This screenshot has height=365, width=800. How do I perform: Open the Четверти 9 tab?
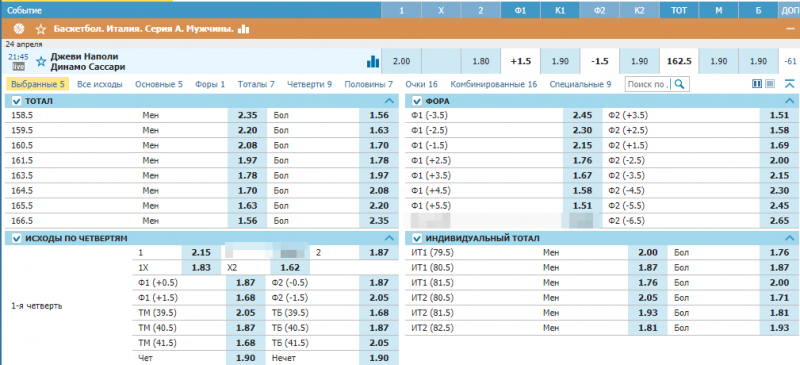(309, 84)
